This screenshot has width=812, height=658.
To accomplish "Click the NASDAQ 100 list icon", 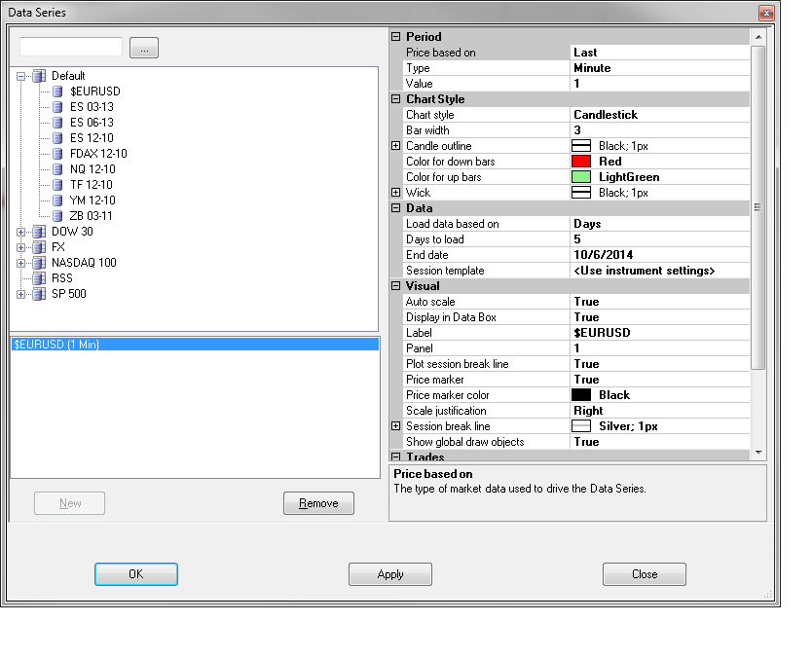I will pos(39,263).
